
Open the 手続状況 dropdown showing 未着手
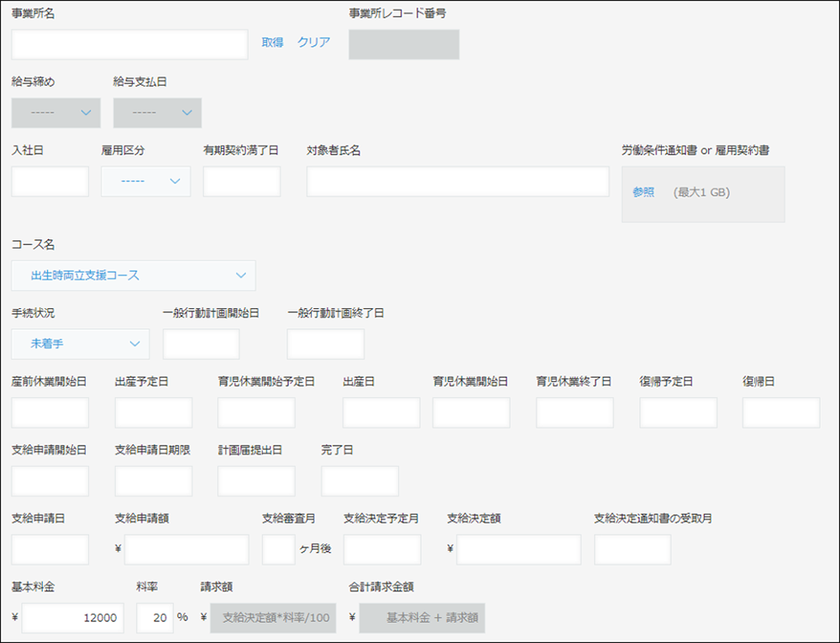pos(80,344)
